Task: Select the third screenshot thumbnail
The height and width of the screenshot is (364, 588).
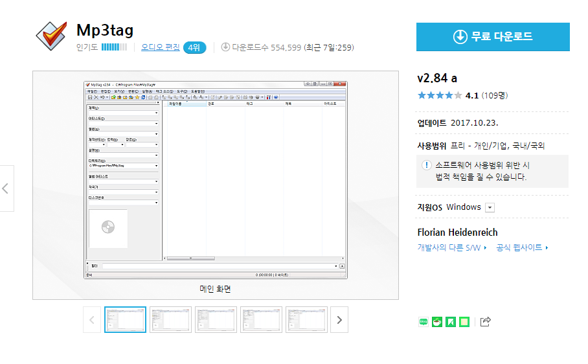Action: coord(216,320)
